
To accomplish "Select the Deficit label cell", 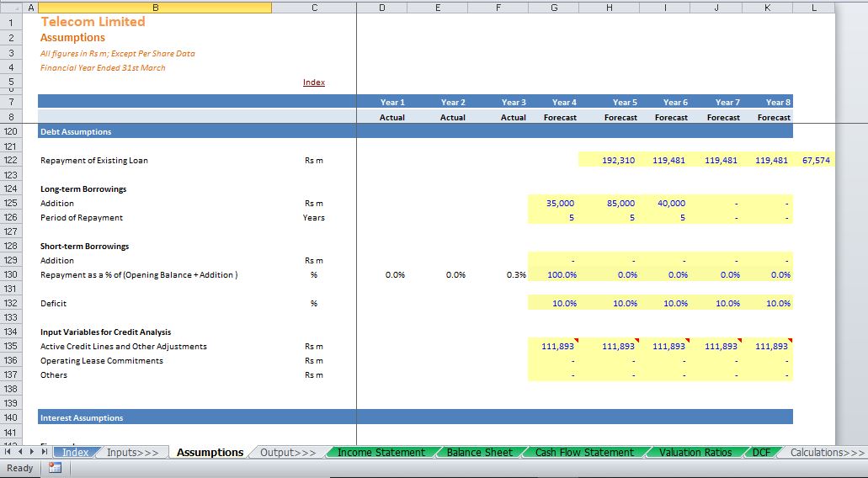I will 53,304.
